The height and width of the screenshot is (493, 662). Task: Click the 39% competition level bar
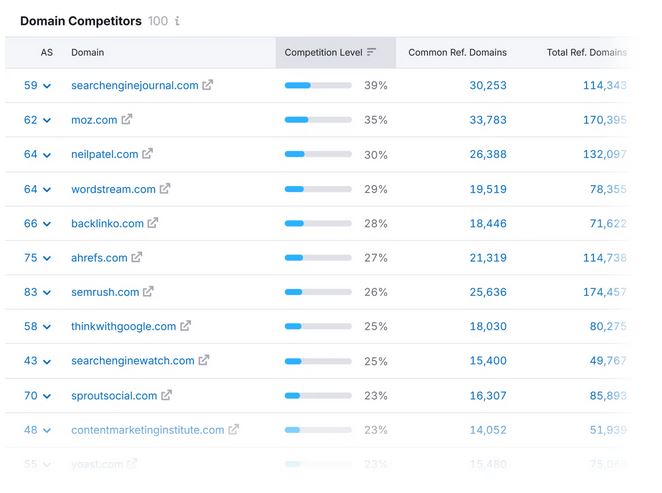pyautogui.click(x=318, y=85)
